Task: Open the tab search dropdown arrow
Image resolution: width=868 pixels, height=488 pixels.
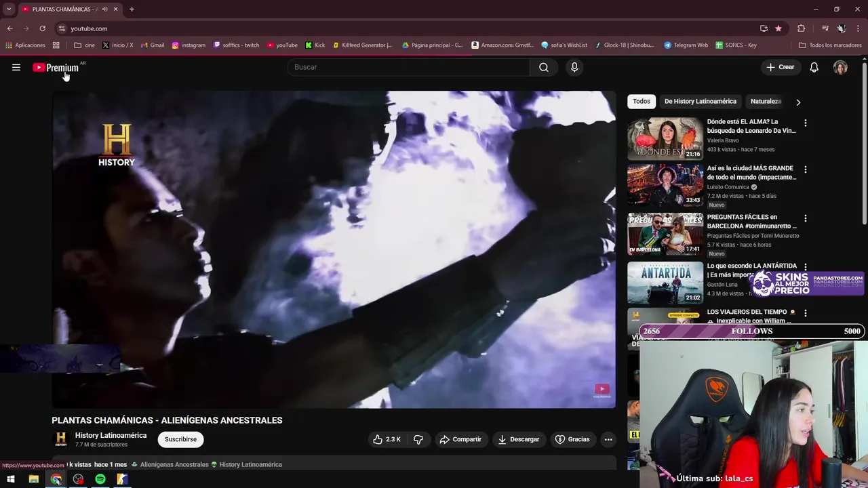Action: coord(9,9)
